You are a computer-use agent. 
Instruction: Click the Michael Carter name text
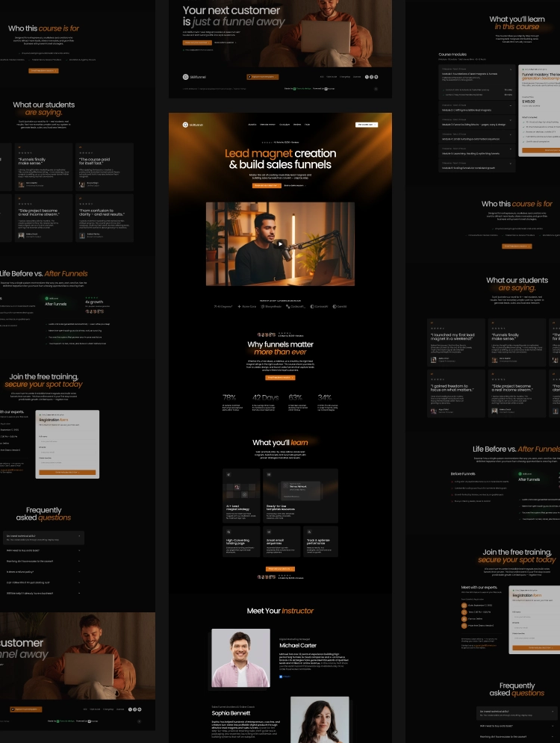click(297, 645)
